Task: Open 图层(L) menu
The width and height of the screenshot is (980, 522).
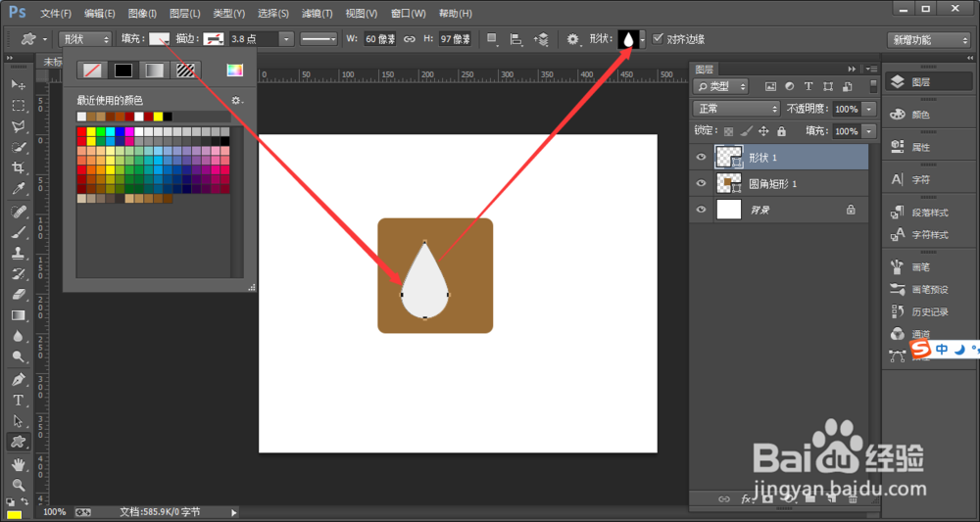Action: click(185, 13)
